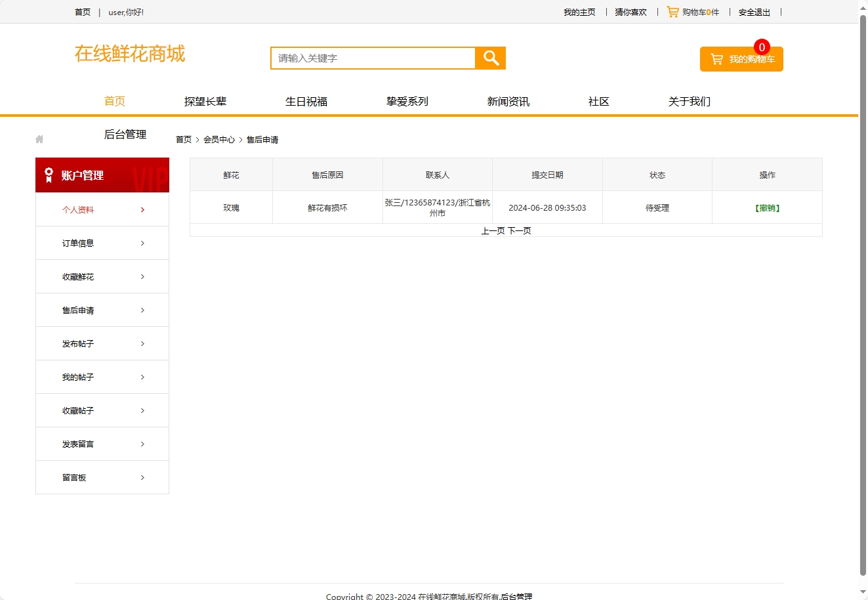Expand the 留言板 sidebar entry chevron

point(142,477)
